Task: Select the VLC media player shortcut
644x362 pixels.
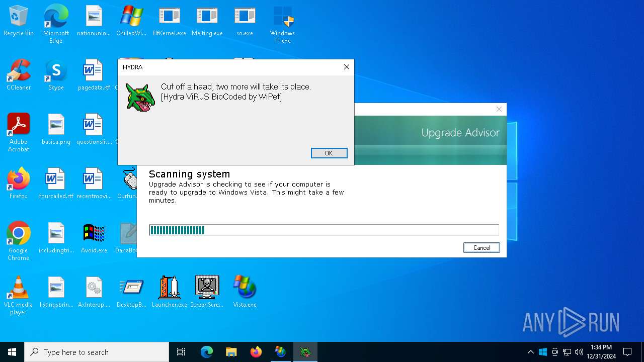Action: coord(19,296)
